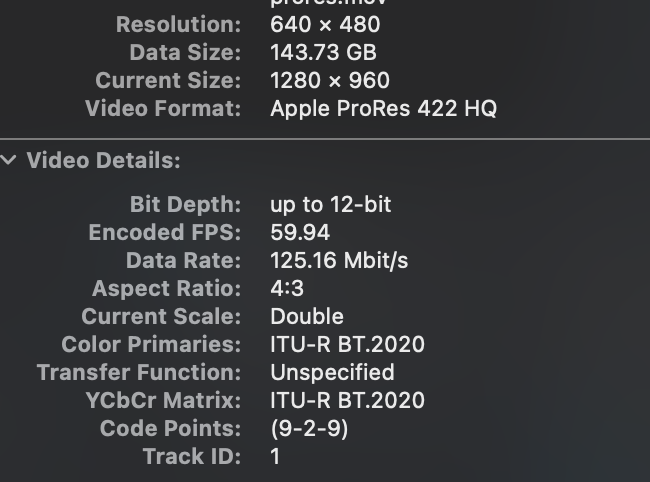Screen dimensions: 650x482
Task: Select the Transfer Function value Unspecified
Action: pyautogui.click(x=332, y=373)
